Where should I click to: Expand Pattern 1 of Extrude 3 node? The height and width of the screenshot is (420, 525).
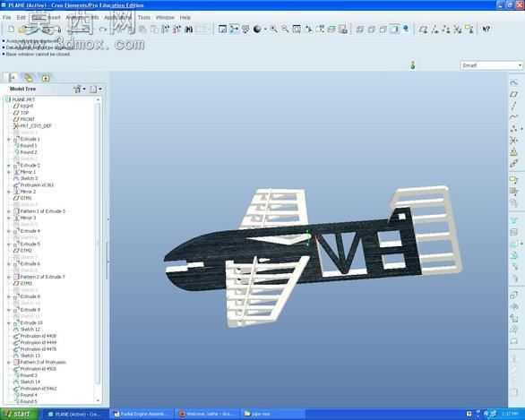(x=9, y=211)
